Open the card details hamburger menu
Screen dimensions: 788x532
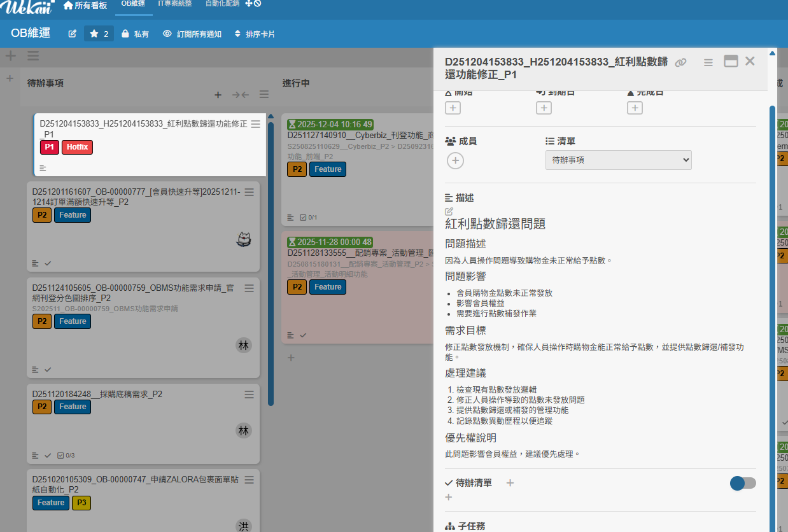click(x=708, y=62)
